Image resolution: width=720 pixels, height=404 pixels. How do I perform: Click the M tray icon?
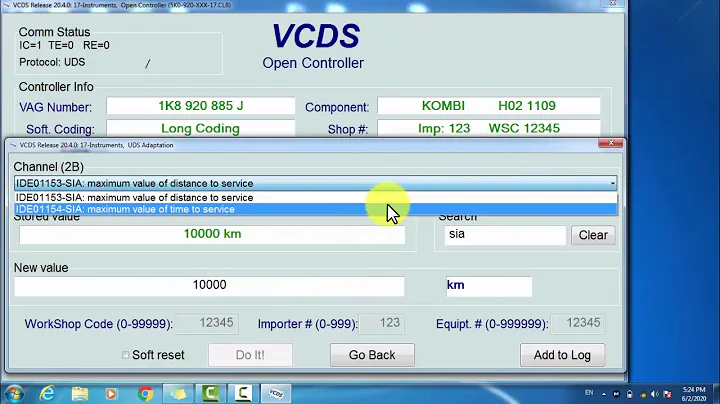coord(616,394)
